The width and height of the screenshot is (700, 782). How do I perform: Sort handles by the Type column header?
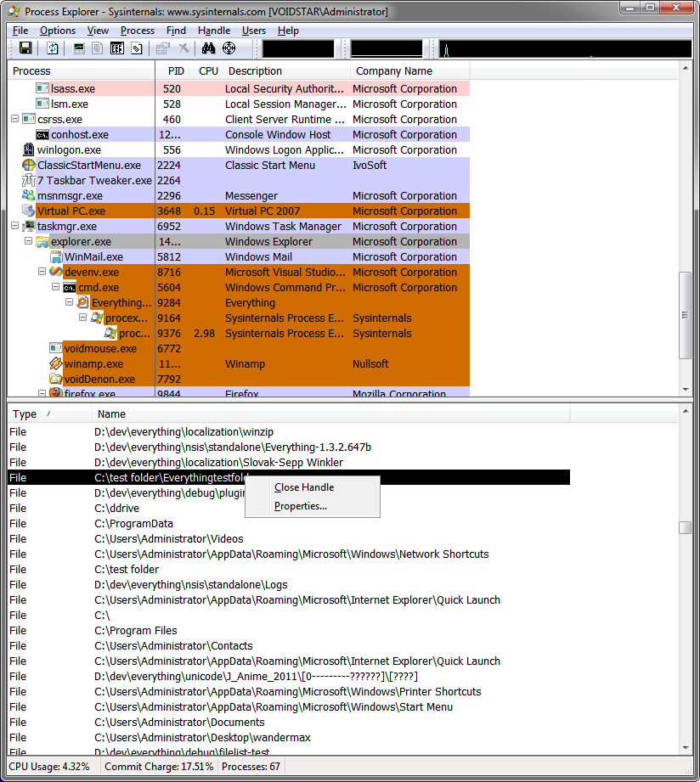50,414
